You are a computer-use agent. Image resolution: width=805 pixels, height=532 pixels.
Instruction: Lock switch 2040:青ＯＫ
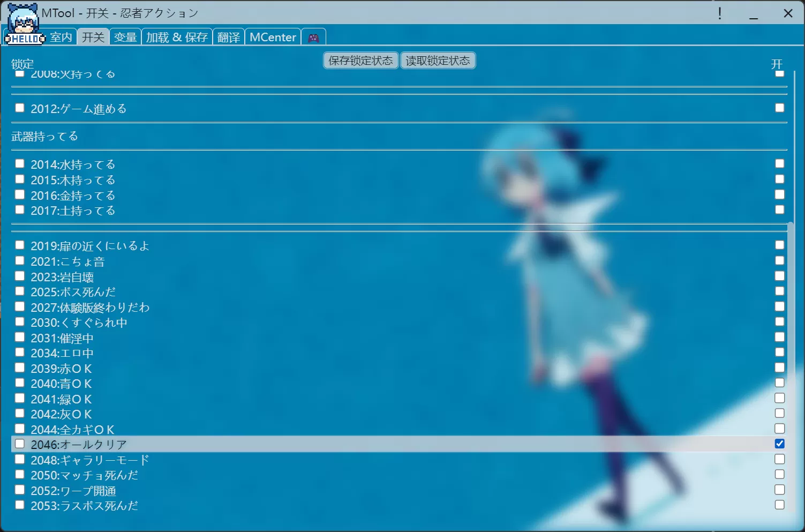20,383
